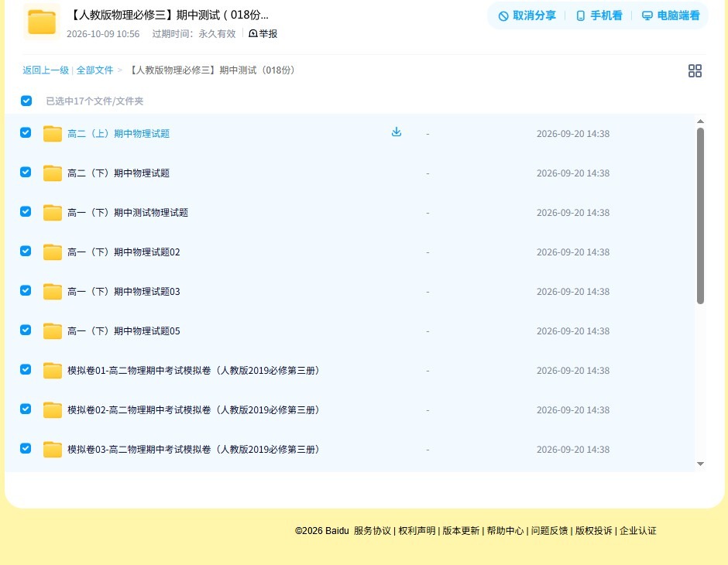Image resolution: width=728 pixels, height=565 pixels.
Task: Click the large shared folder icon in header
Action: (x=42, y=22)
